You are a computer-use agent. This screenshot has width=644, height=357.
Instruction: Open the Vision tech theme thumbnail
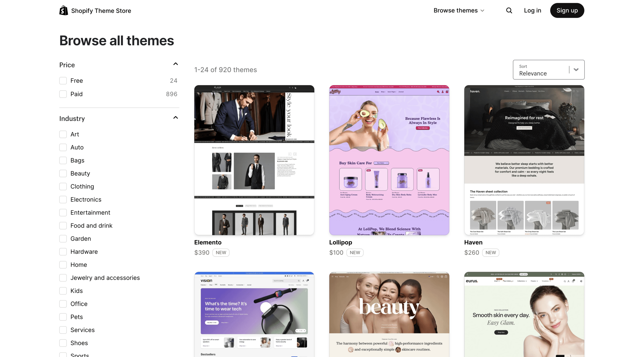coord(254,314)
